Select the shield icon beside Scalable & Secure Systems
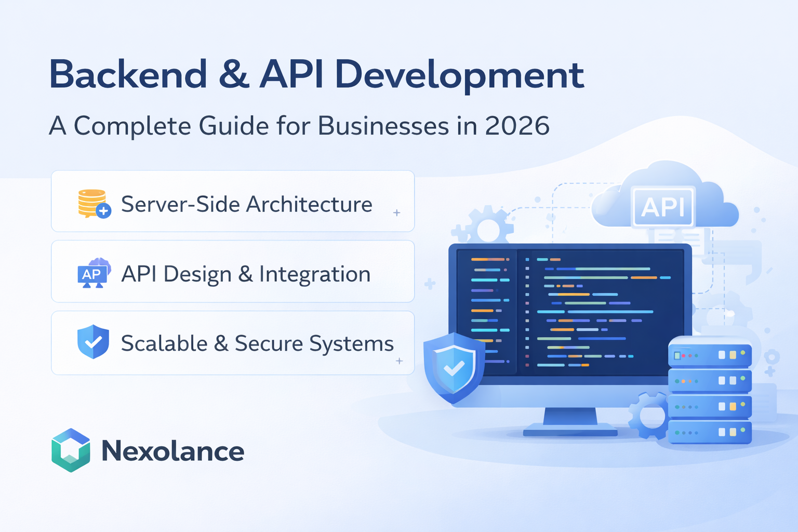The width and height of the screenshot is (798, 532). (94, 342)
